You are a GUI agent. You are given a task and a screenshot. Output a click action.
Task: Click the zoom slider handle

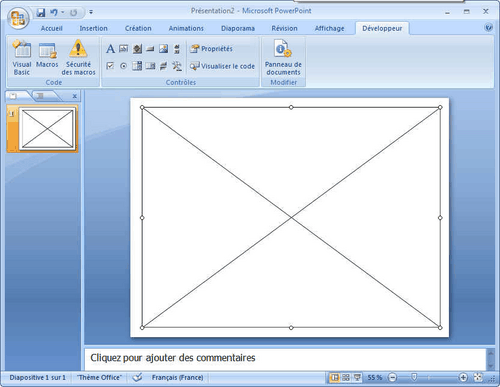point(414,377)
